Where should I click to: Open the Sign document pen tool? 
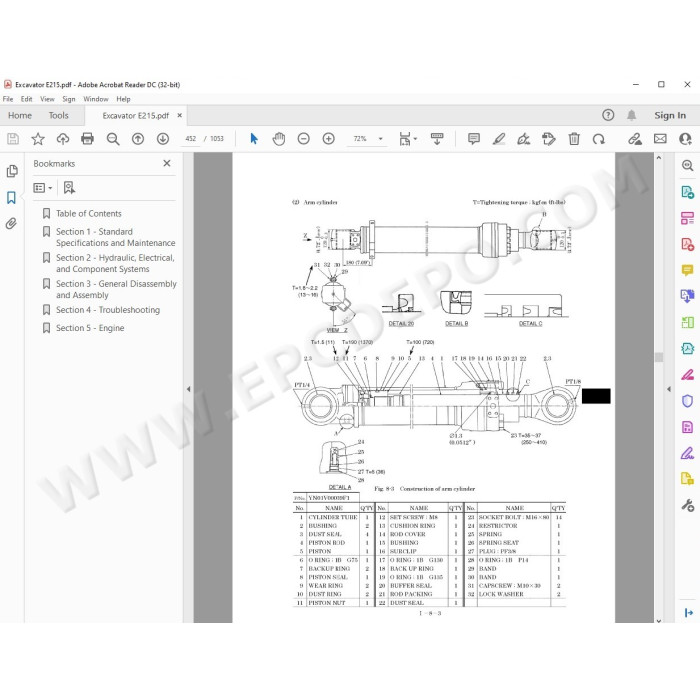point(524,139)
